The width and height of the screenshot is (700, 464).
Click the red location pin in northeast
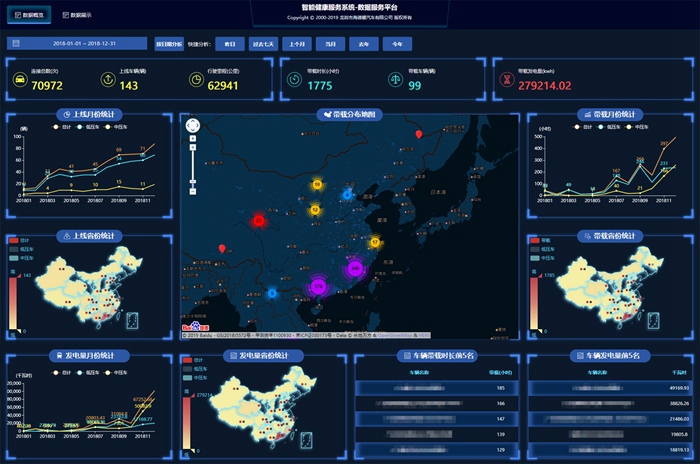419,134
